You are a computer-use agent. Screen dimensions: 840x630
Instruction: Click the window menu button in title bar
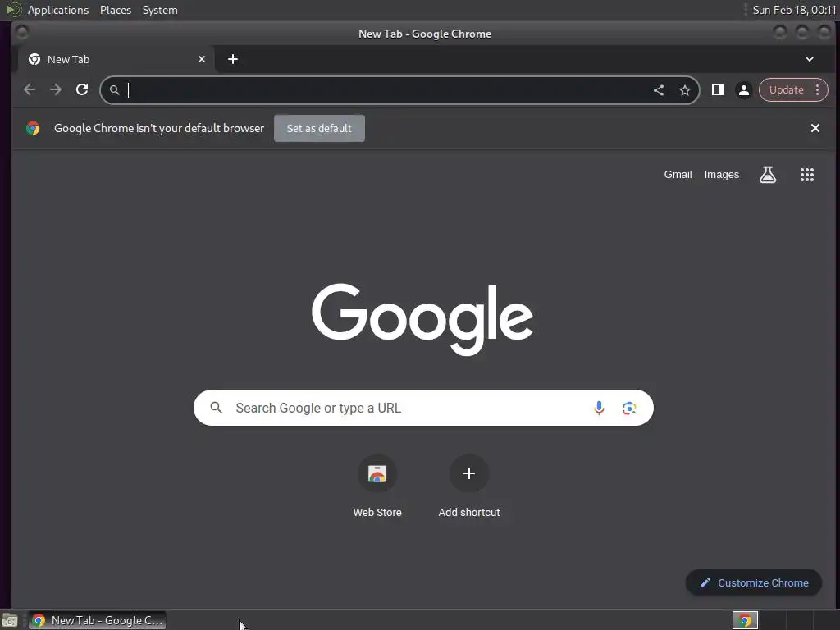coord(22,33)
